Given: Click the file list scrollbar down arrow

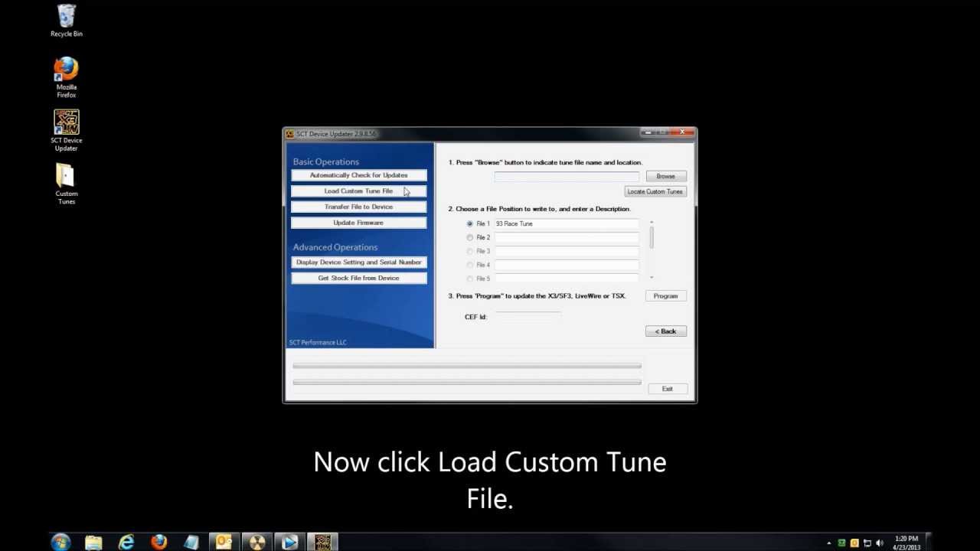Looking at the screenshot, I should [652, 277].
